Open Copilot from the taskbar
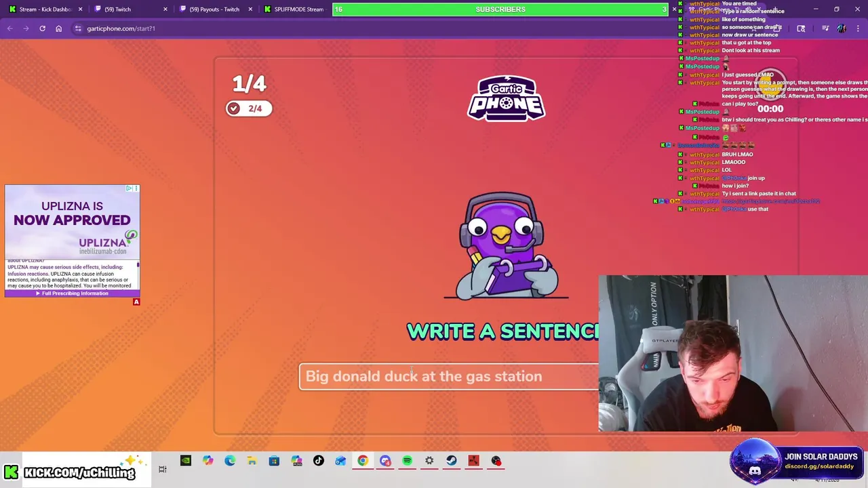868x488 pixels. (208, 461)
